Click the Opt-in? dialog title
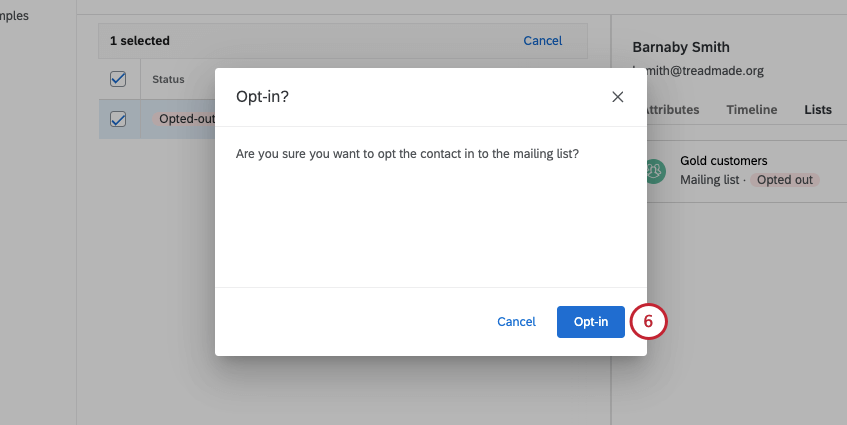Viewport: 847px width, 425px height. tap(262, 97)
